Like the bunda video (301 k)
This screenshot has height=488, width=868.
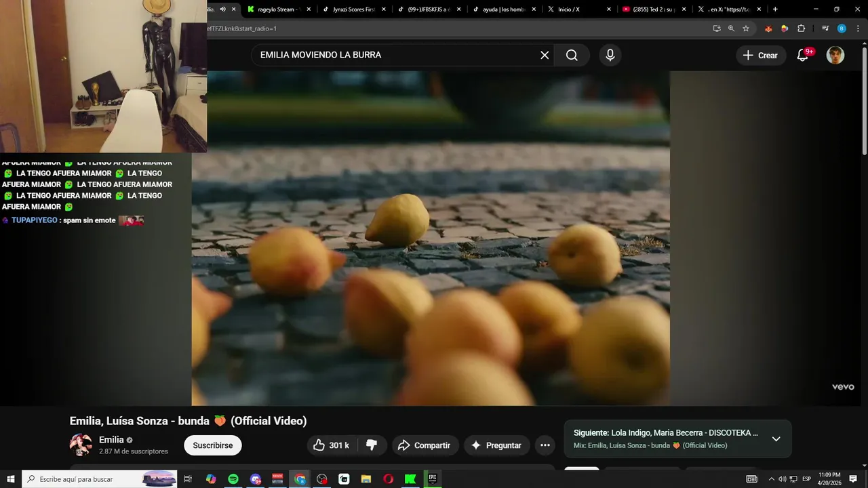[332, 445]
